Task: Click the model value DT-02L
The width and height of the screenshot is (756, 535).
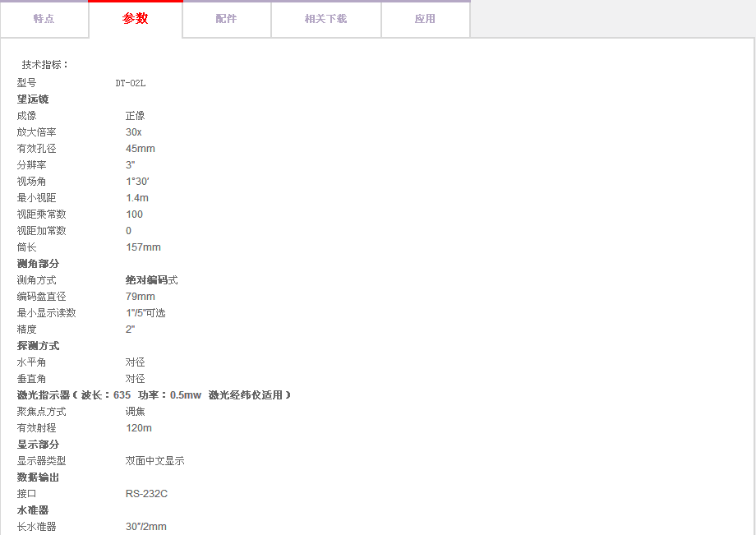Action: (x=131, y=83)
